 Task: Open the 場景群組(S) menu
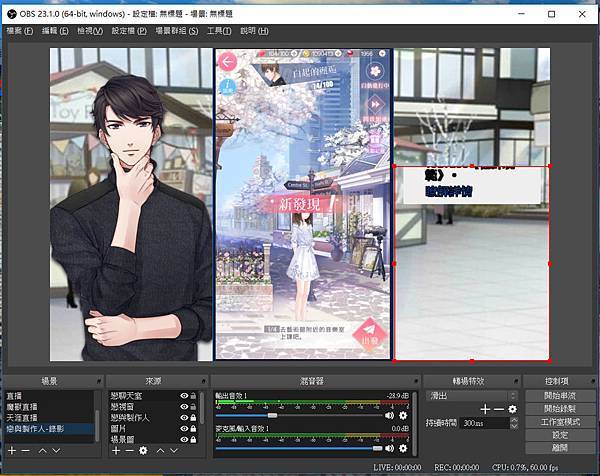click(x=177, y=31)
